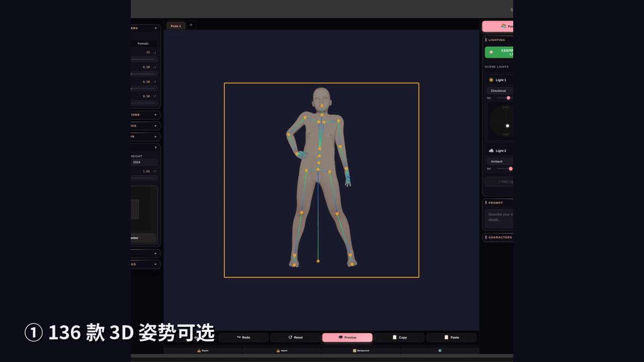Click the Prompt description text field
Screen dimensions: 644x362
[499, 219]
